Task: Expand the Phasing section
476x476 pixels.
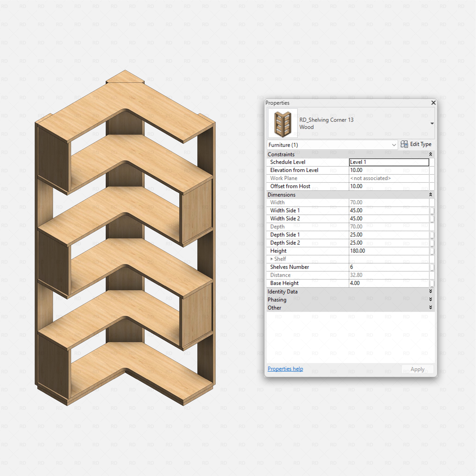Action: coord(431,299)
